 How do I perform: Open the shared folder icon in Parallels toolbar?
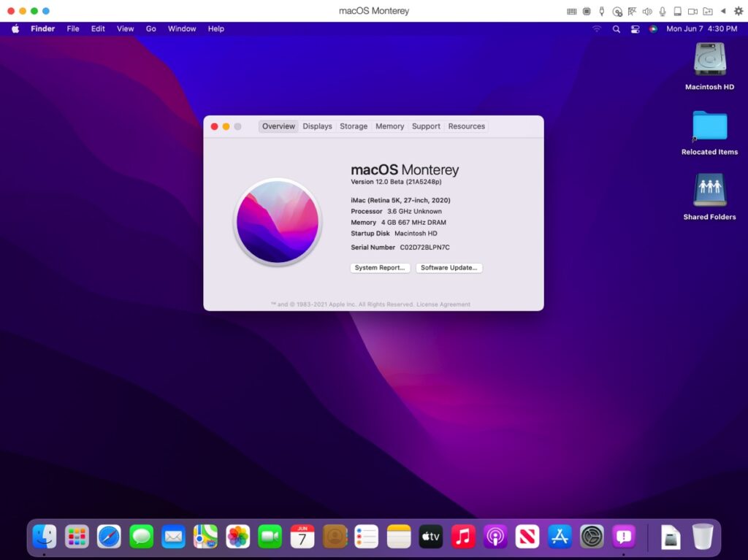tap(708, 11)
